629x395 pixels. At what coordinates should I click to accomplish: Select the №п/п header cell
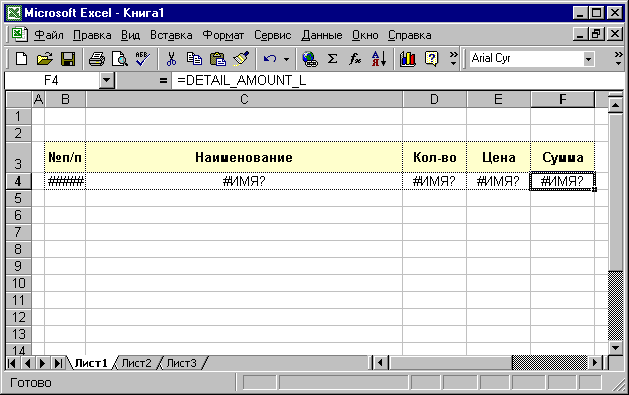click(x=65, y=157)
